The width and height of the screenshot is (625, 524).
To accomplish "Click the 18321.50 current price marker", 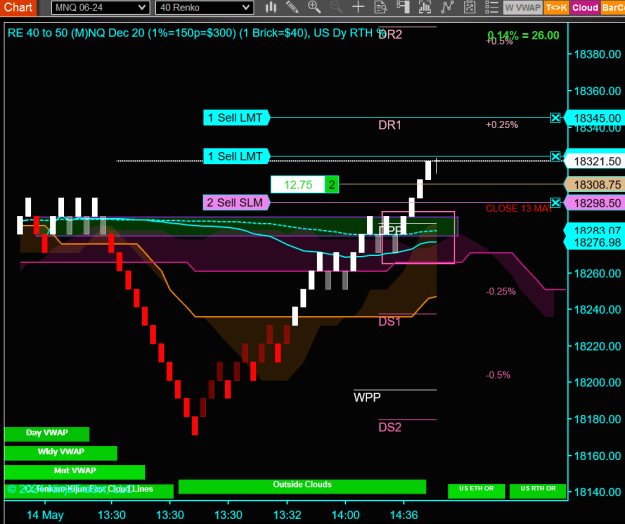I will pos(595,161).
